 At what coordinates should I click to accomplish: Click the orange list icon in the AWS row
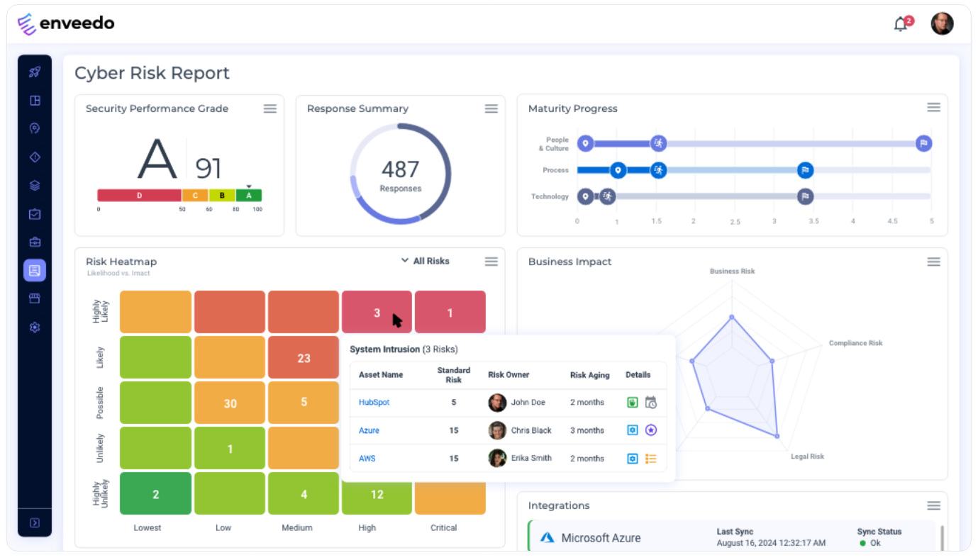pyautogui.click(x=650, y=458)
